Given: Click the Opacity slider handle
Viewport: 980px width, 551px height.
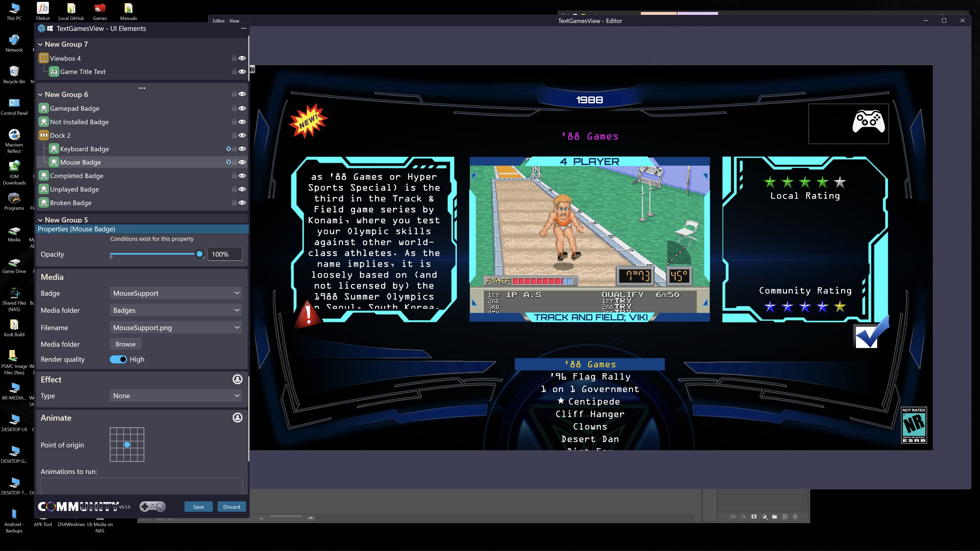Looking at the screenshot, I should pyautogui.click(x=199, y=254).
